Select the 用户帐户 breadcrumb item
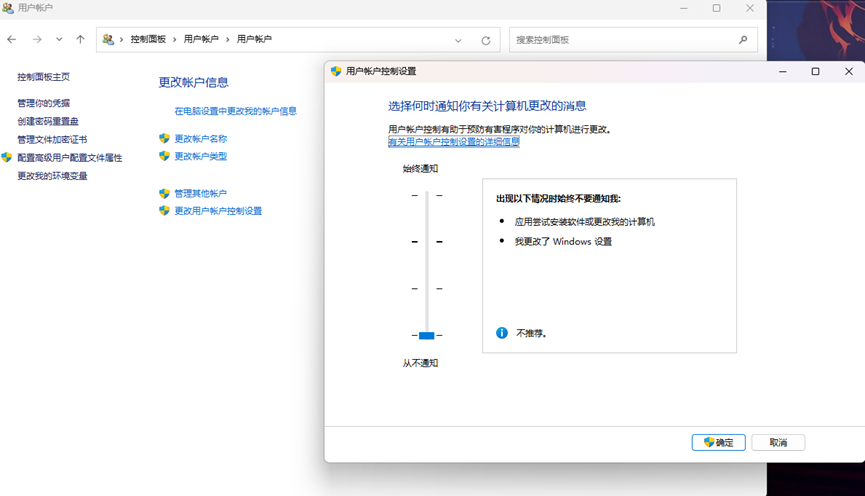Viewport: 865px width, 496px height. click(201, 40)
